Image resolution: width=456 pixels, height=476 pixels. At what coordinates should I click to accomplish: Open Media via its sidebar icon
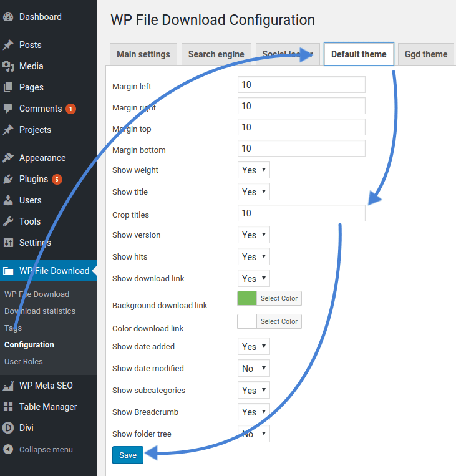tap(8, 66)
